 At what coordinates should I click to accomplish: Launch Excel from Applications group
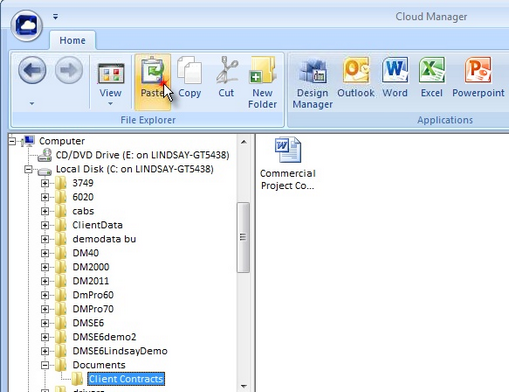tap(432, 77)
